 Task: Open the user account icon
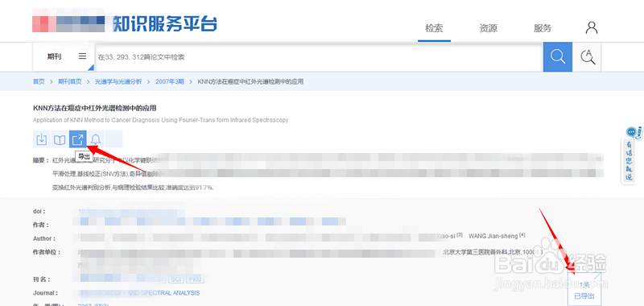tap(592, 28)
